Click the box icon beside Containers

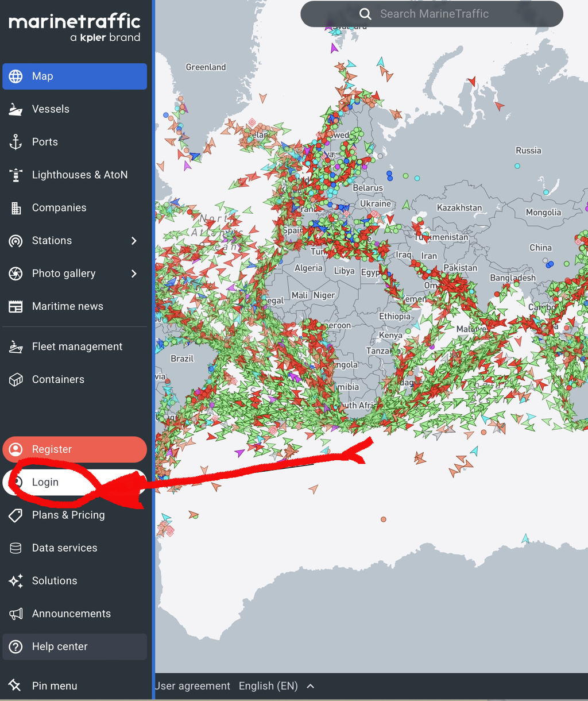pyautogui.click(x=16, y=379)
